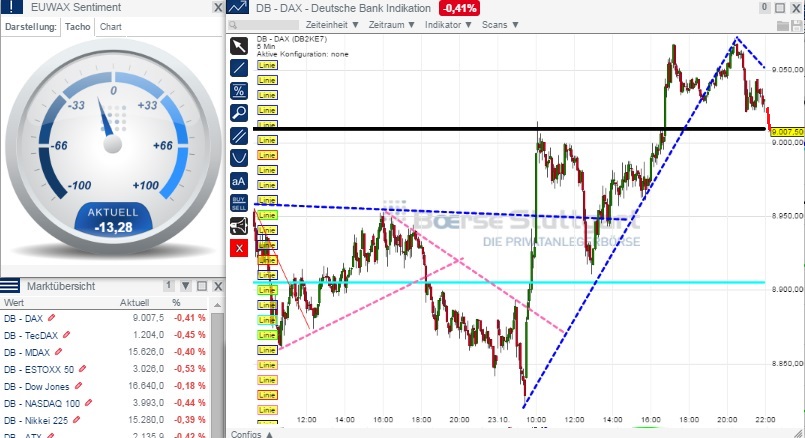Open the Zeitraum dropdown

(x=391, y=25)
